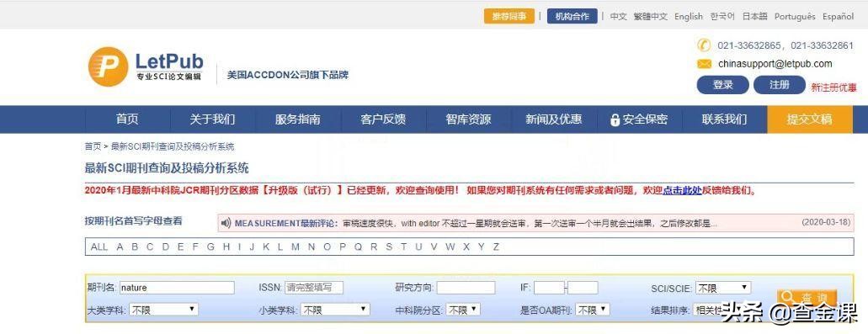Image resolution: width=868 pixels, height=334 pixels.
Task: Filter journals by letter J
Action: click(x=252, y=247)
